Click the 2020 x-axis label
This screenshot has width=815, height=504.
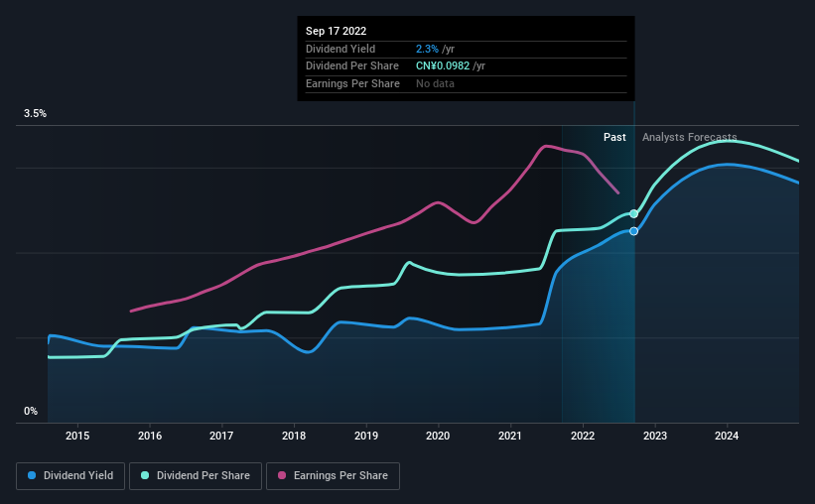coord(438,436)
